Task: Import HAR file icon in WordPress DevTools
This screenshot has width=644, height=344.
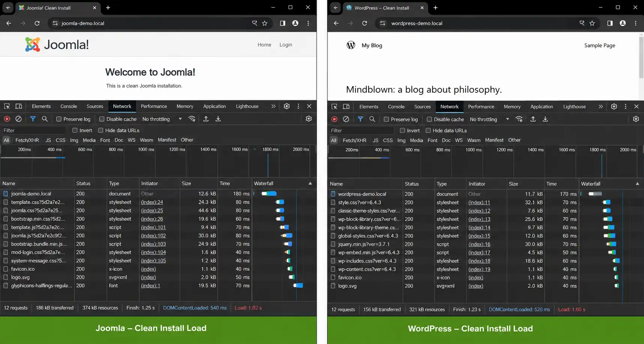Action: click(x=533, y=119)
